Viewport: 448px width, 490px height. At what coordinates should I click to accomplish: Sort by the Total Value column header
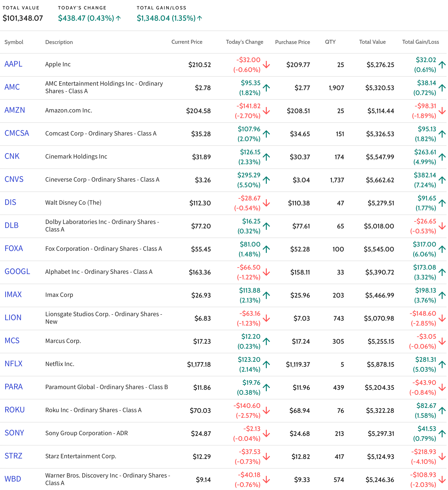pyautogui.click(x=373, y=42)
